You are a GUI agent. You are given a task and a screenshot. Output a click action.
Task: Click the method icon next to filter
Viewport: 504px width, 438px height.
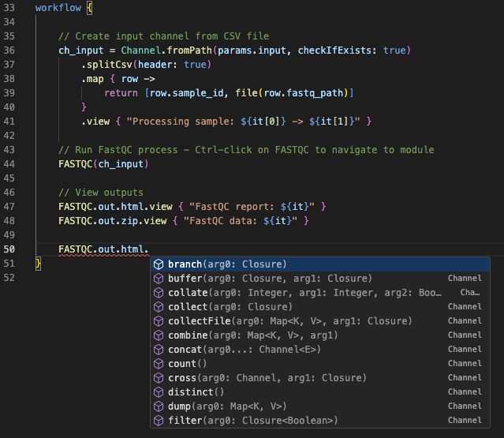[x=159, y=421]
